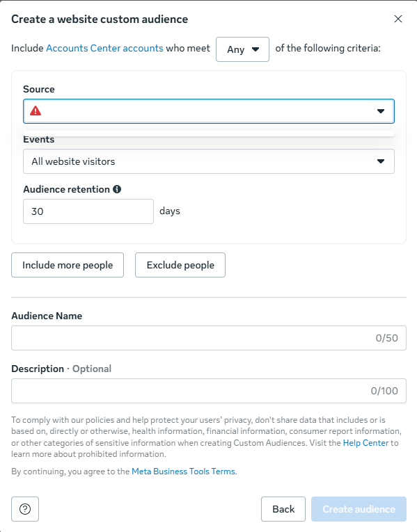Click the Back button
The height and width of the screenshot is (532, 417).
click(x=283, y=509)
